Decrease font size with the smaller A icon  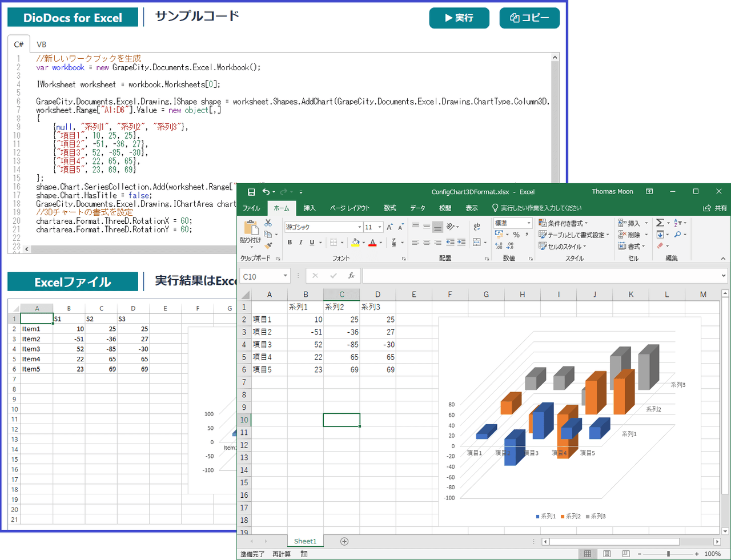point(401,227)
